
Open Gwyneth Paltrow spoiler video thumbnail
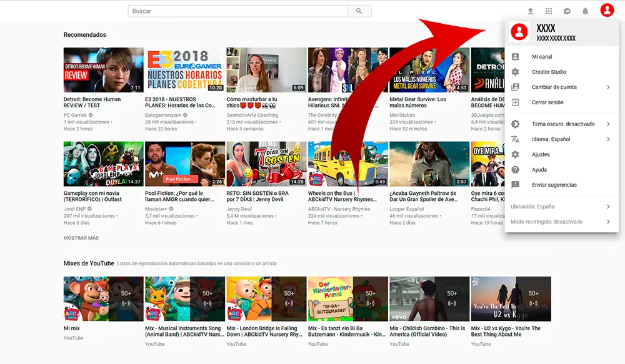point(429,164)
